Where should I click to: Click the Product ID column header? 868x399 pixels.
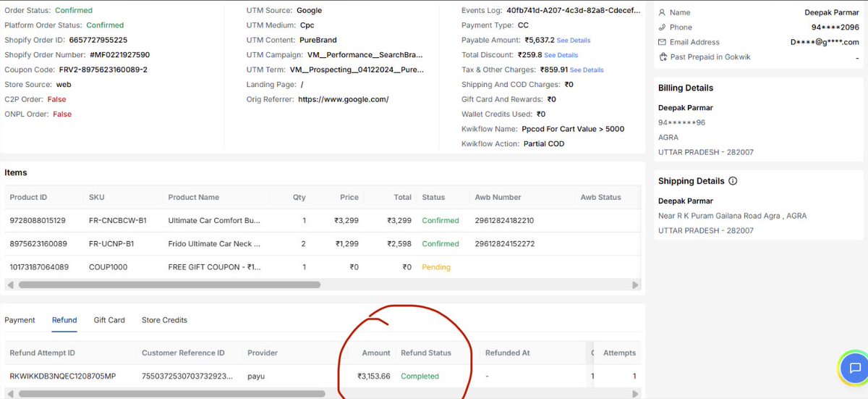28,197
